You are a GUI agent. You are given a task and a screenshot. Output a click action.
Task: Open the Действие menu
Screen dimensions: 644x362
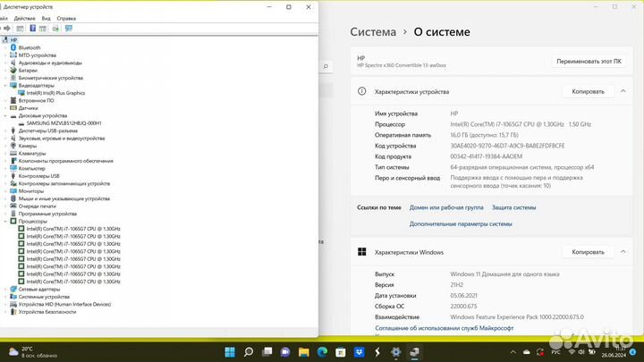pyautogui.click(x=24, y=19)
